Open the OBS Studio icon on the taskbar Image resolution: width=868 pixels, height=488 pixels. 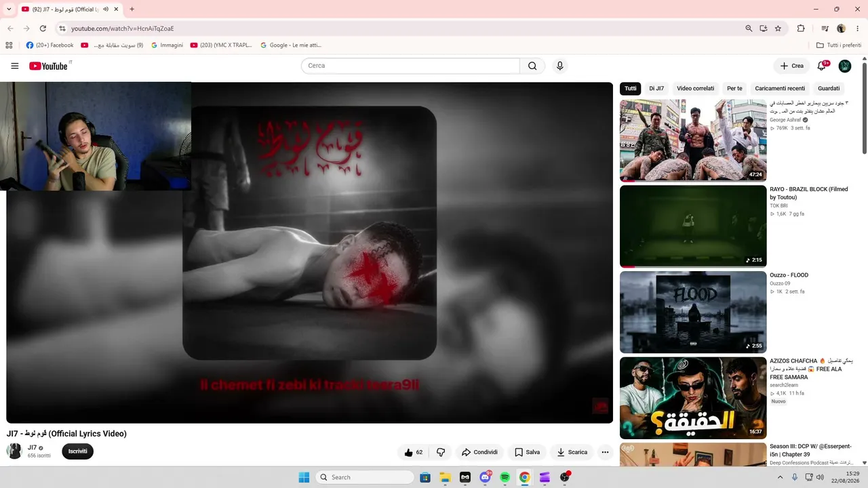point(564,477)
